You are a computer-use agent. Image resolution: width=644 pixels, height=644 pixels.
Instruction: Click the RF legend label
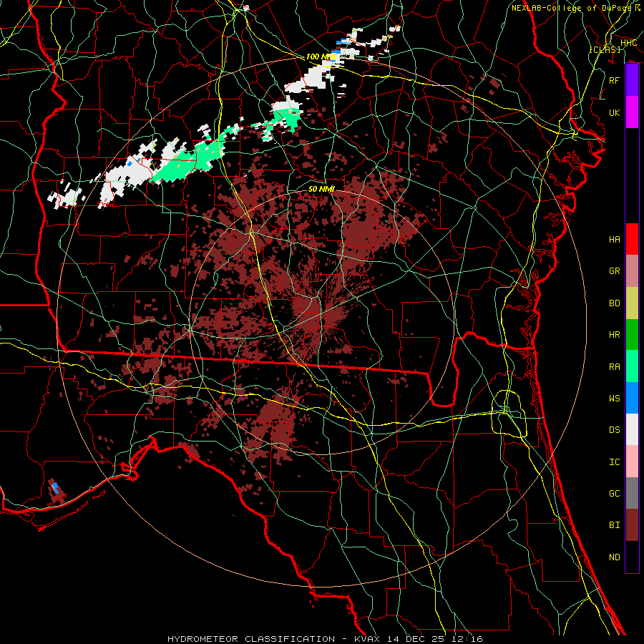point(615,80)
